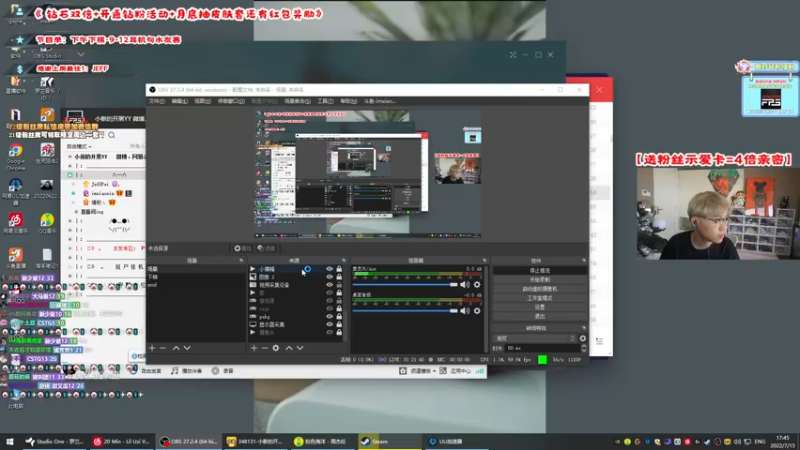
Task: Toggle the lock on the 图像 2 source
Action: [339, 277]
